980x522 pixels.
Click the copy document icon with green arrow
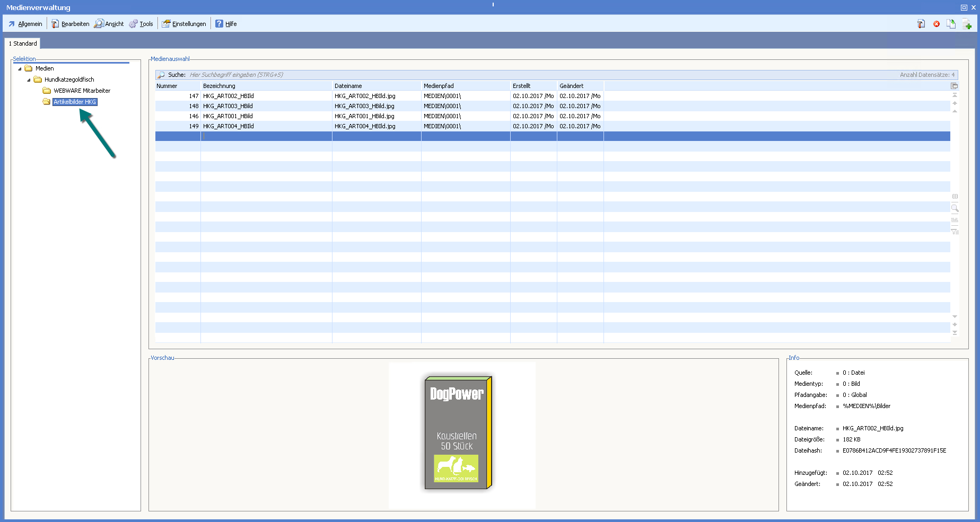tap(951, 24)
